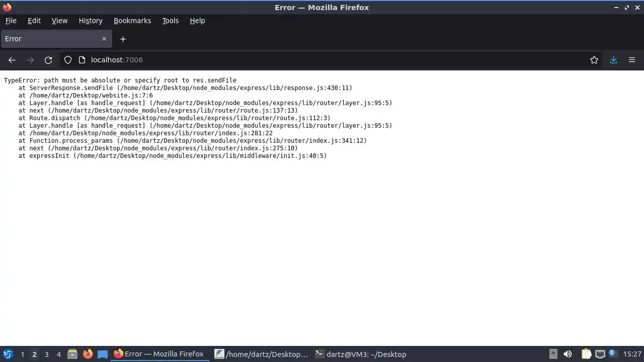Screen dimensions: 644x362
Task: Maximize the Firefox window
Action: point(627,8)
